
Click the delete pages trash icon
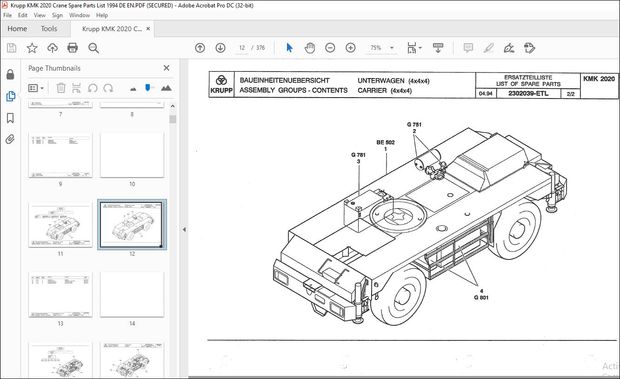[60, 88]
